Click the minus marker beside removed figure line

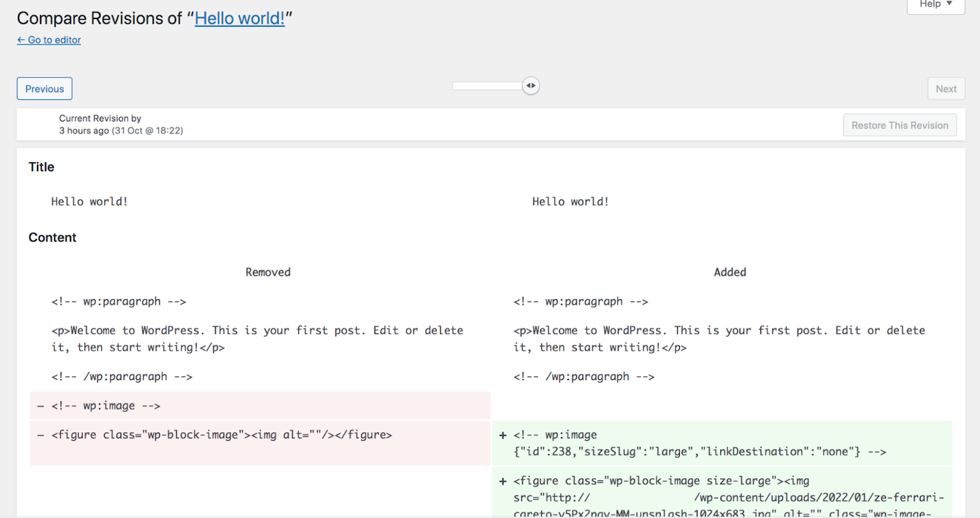(40, 435)
